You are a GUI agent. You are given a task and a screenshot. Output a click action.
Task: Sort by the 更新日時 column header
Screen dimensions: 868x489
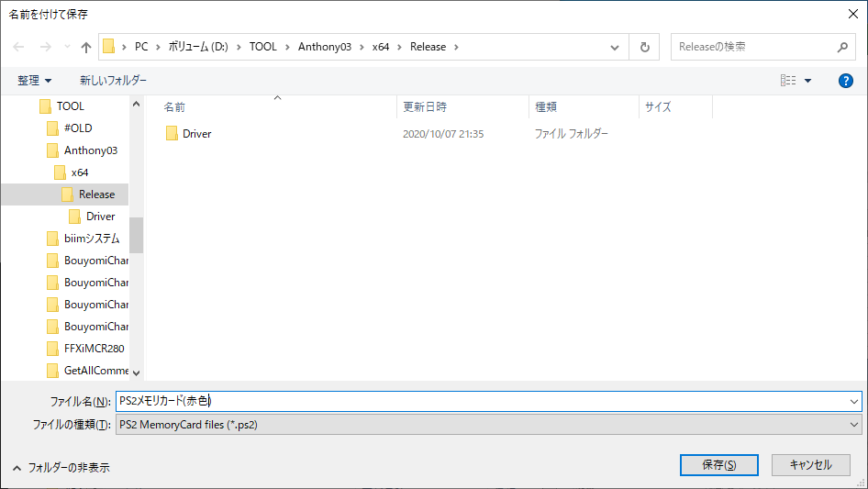coord(425,106)
